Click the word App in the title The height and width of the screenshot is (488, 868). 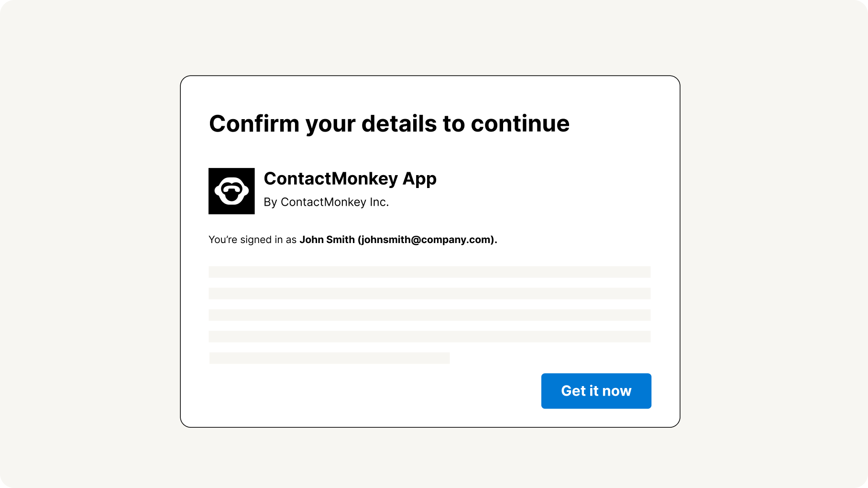pos(419,179)
